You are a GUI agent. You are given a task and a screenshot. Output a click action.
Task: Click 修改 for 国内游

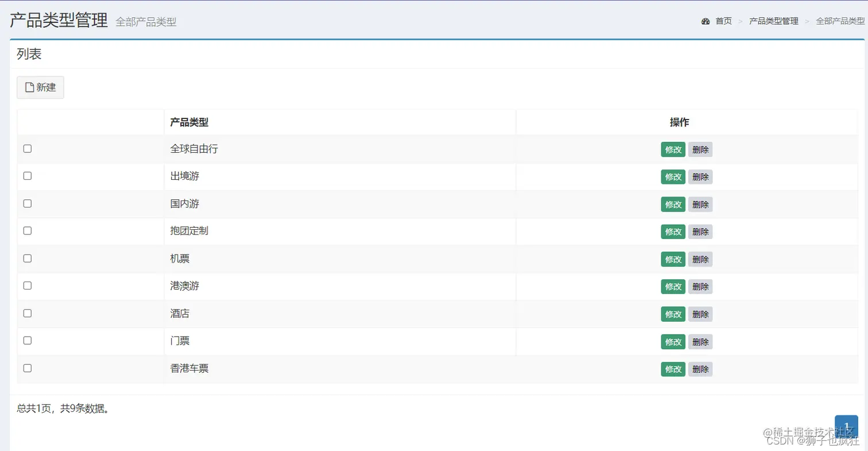point(673,205)
